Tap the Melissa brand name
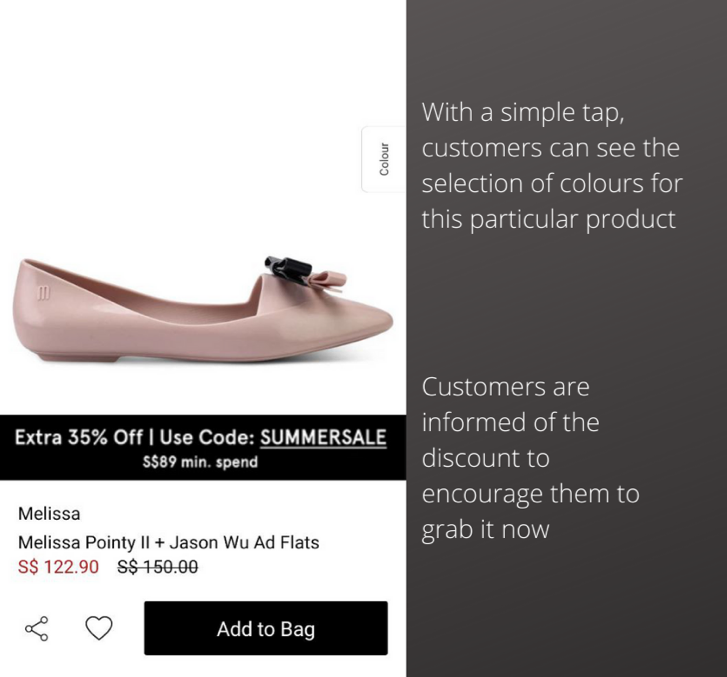 tap(49, 514)
